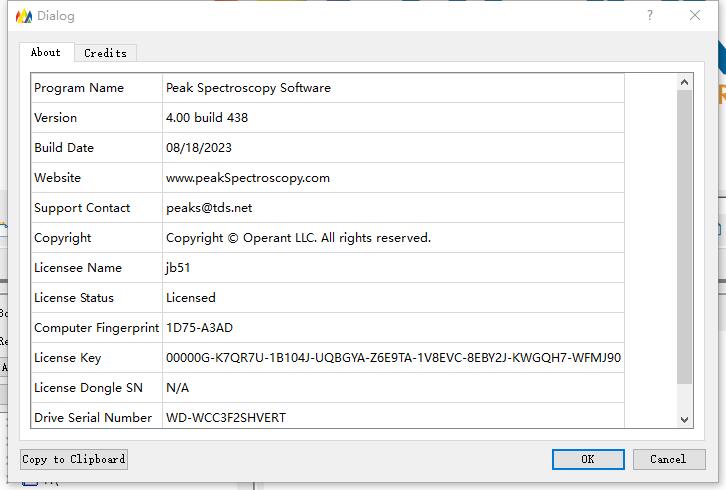The image size is (726, 490).
Task: Select the Licensee Name label cell
Action: [x=97, y=268]
